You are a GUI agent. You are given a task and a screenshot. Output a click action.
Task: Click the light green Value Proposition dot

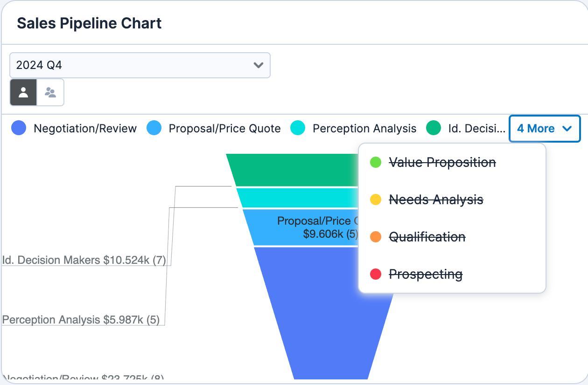point(376,162)
